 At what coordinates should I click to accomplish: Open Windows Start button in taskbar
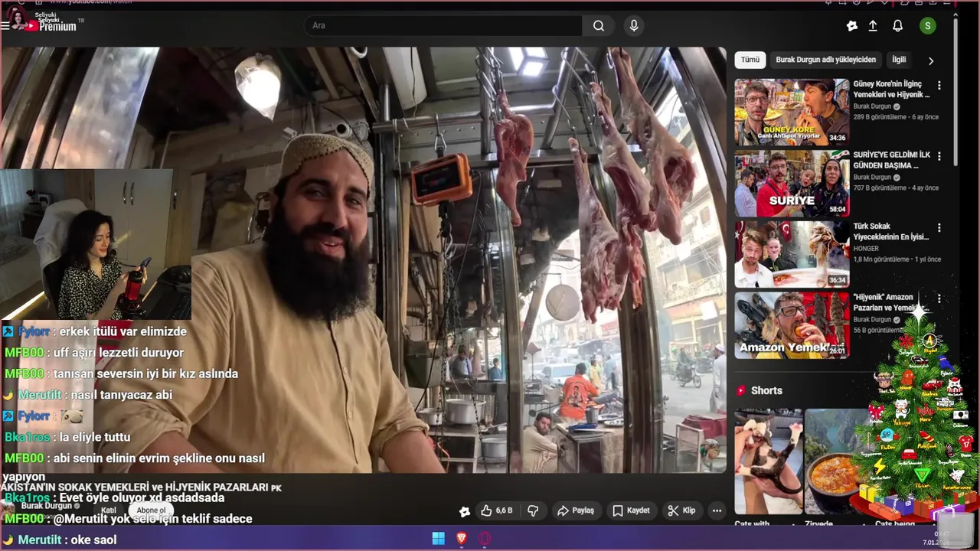(x=439, y=539)
